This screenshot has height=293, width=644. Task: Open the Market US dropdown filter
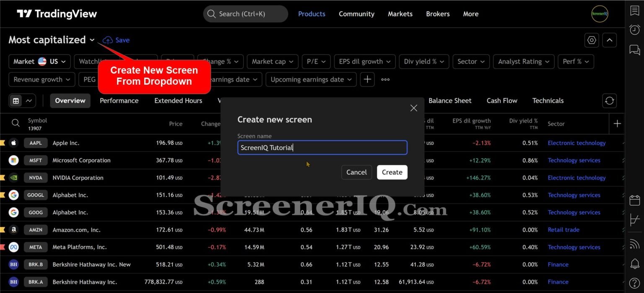39,62
